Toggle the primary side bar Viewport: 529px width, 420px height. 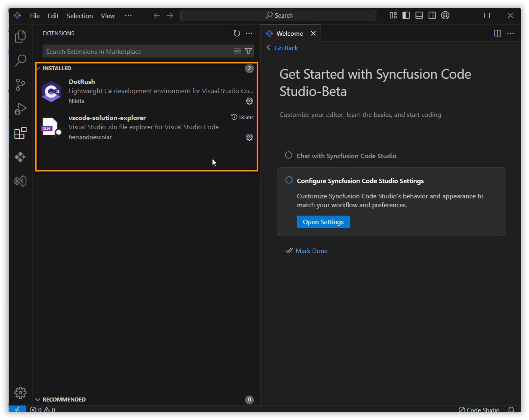pos(406,15)
